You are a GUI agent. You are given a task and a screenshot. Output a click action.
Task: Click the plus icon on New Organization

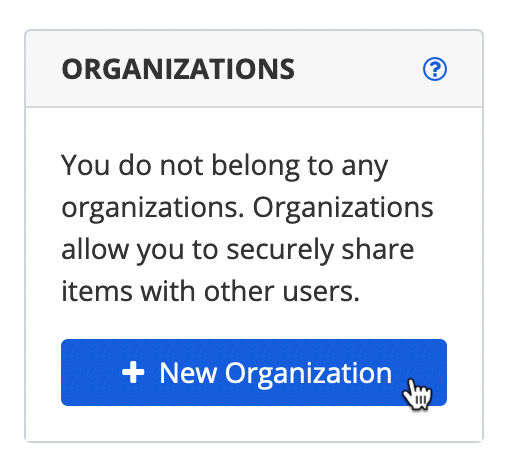133,372
